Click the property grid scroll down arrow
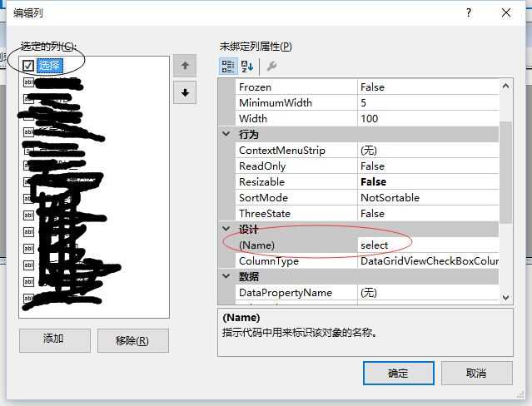The image size is (532, 406). [505, 298]
